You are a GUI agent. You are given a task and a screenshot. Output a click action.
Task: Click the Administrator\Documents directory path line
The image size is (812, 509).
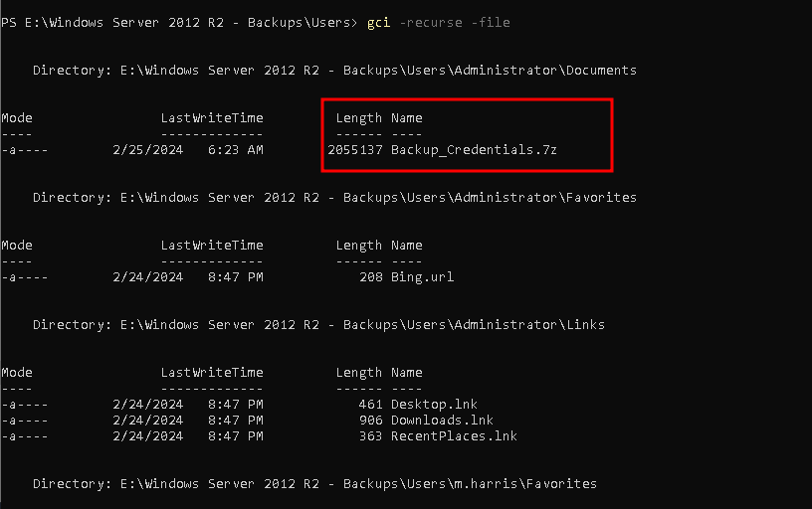[334, 71]
